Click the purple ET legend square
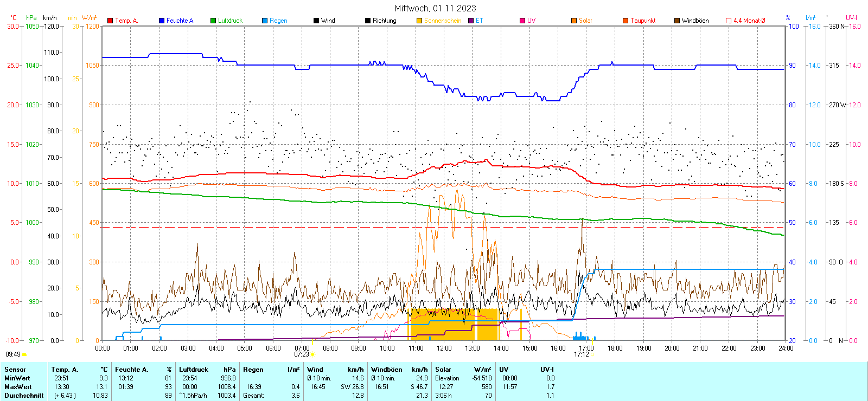Viewport: 868px width, 401px height. [x=471, y=21]
